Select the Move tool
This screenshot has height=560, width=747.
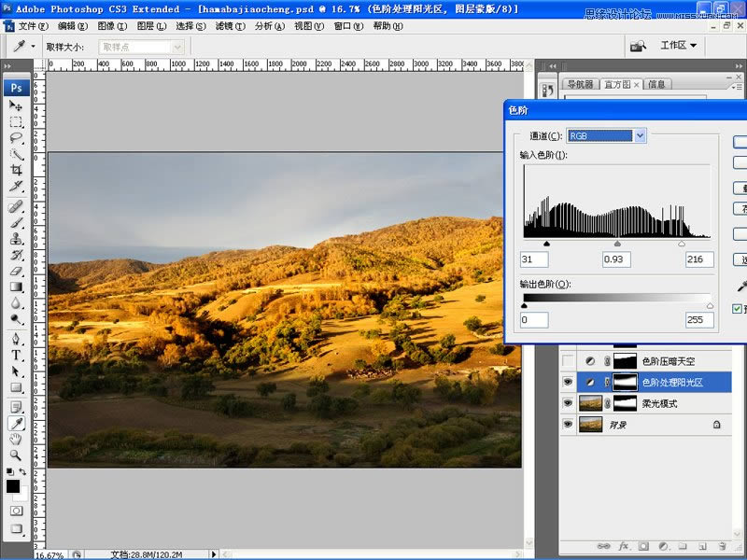pos(16,106)
